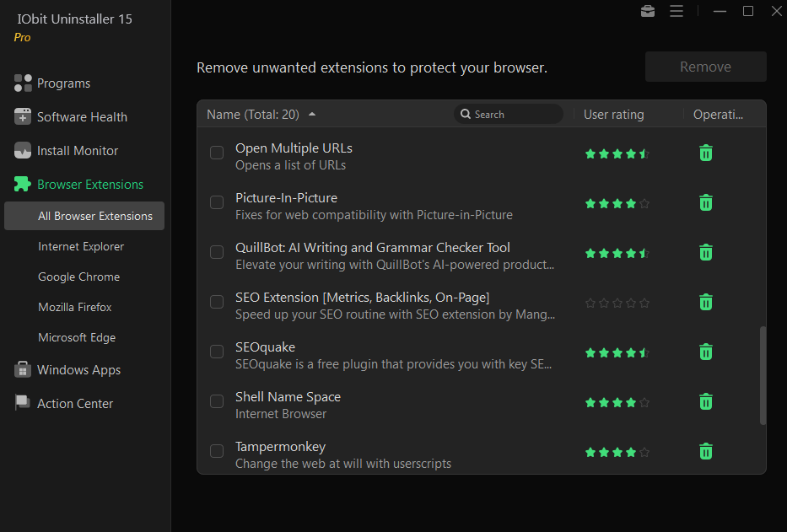
Task: Toggle the Name column sort arrow
Action: 312,115
